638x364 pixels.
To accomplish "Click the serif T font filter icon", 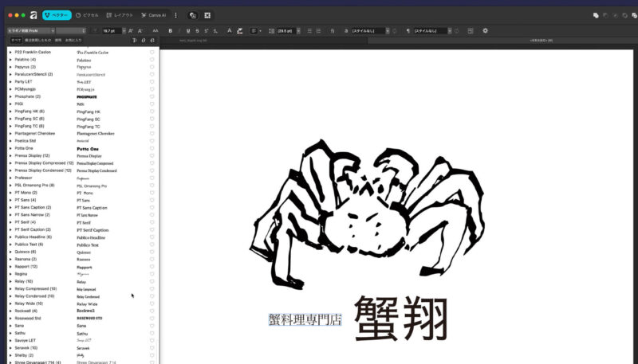I will (135, 40).
